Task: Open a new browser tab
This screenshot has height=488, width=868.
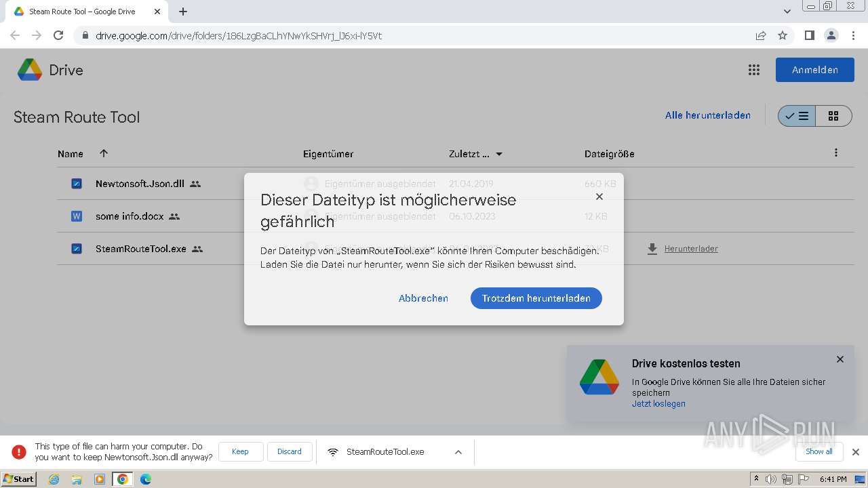Action: [183, 12]
